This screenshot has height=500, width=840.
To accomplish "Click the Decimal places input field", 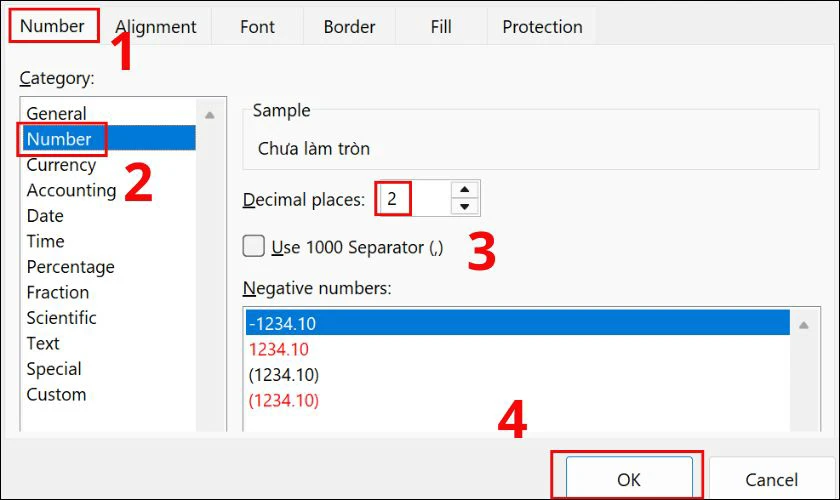I will pyautogui.click(x=412, y=198).
